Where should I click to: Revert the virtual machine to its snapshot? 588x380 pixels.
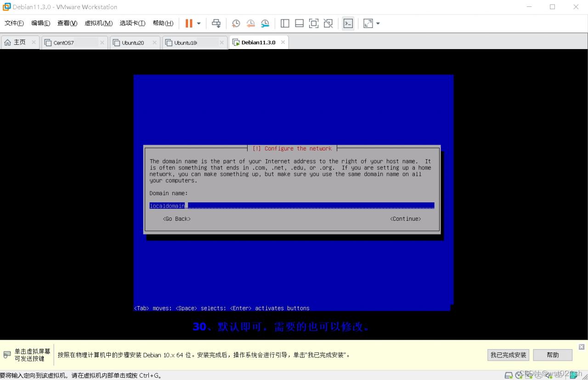tap(250, 23)
